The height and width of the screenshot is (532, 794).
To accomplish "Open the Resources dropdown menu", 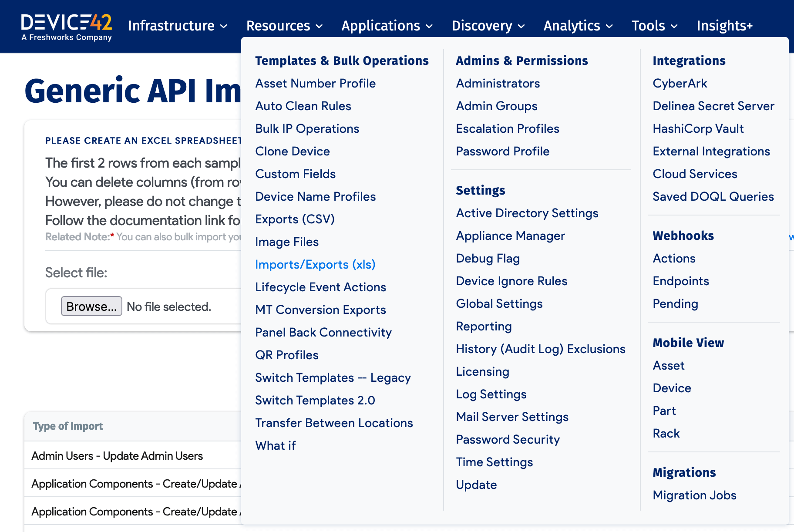I will point(284,26).
